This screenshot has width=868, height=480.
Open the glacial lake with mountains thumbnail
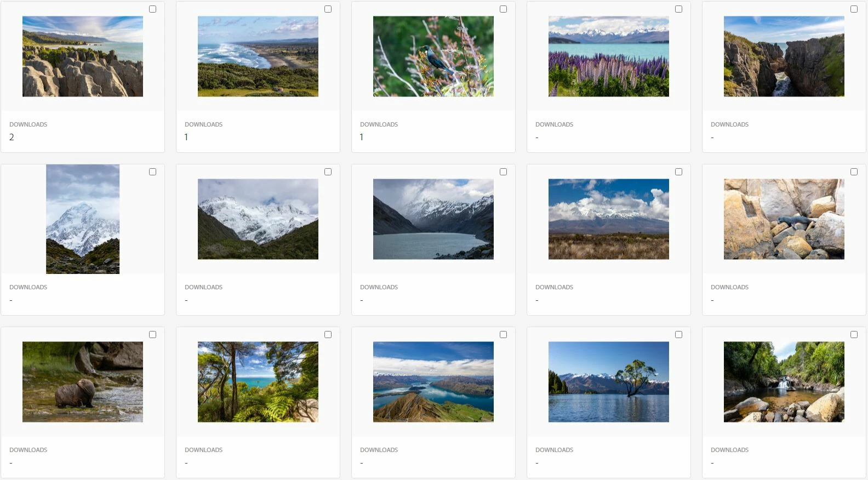[433, 219]
